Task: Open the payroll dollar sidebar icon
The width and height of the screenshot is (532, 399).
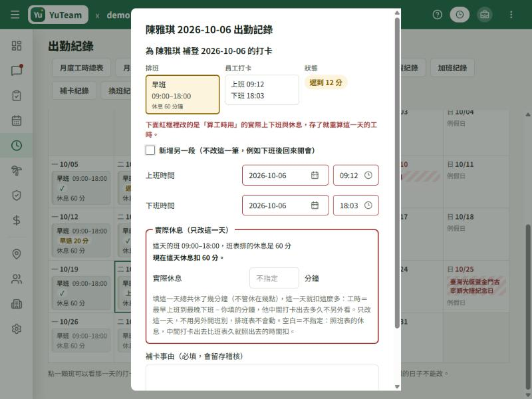Action: 16,221
